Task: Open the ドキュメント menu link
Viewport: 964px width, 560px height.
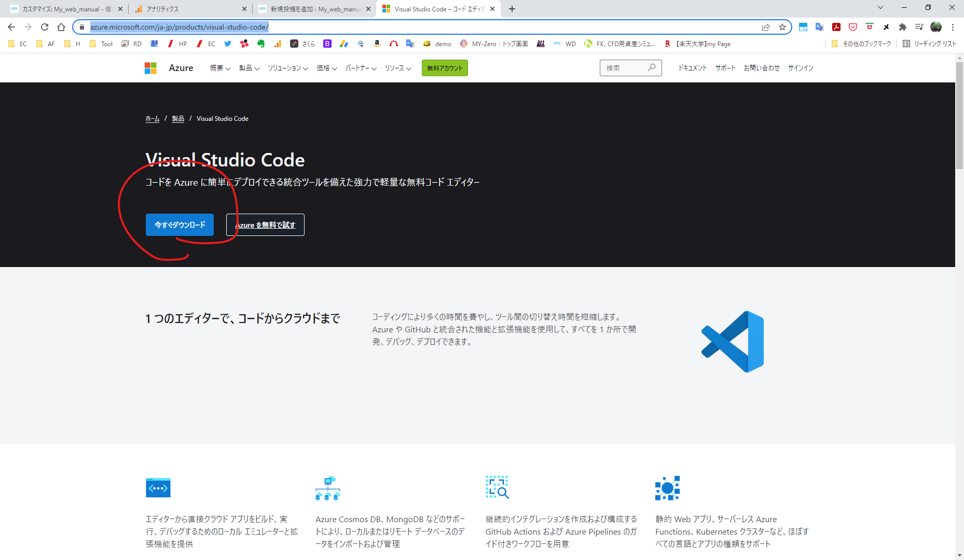Action: pos(693,68)
